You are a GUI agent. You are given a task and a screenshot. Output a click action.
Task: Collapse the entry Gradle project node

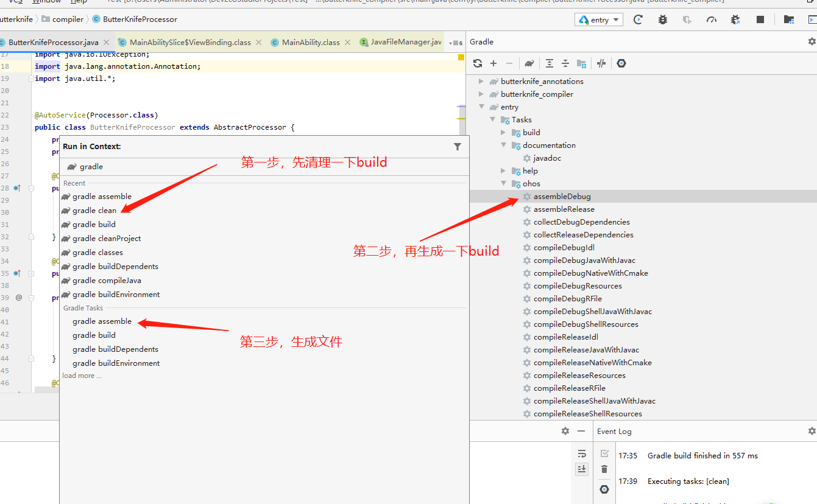[x=481, y=107]
